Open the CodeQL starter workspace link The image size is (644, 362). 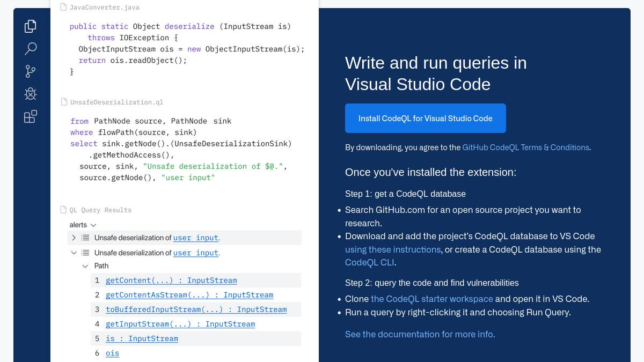coord(432,299)
